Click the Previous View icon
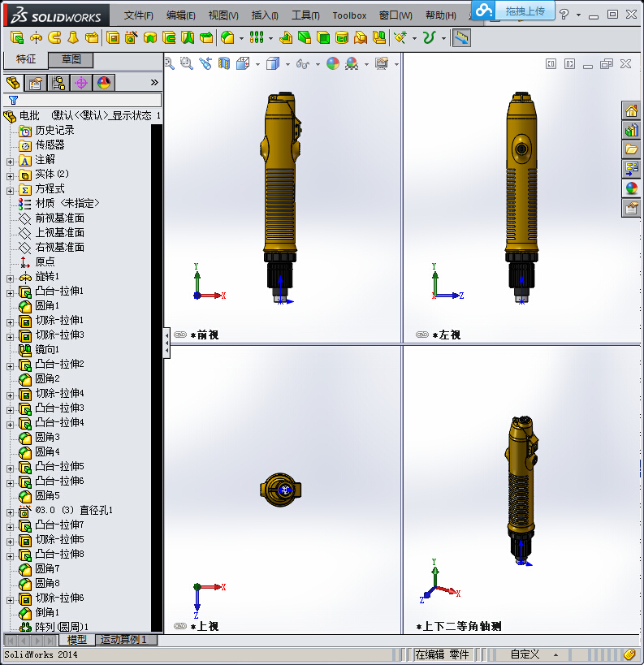644x665 pixels. tap(205, 64)
